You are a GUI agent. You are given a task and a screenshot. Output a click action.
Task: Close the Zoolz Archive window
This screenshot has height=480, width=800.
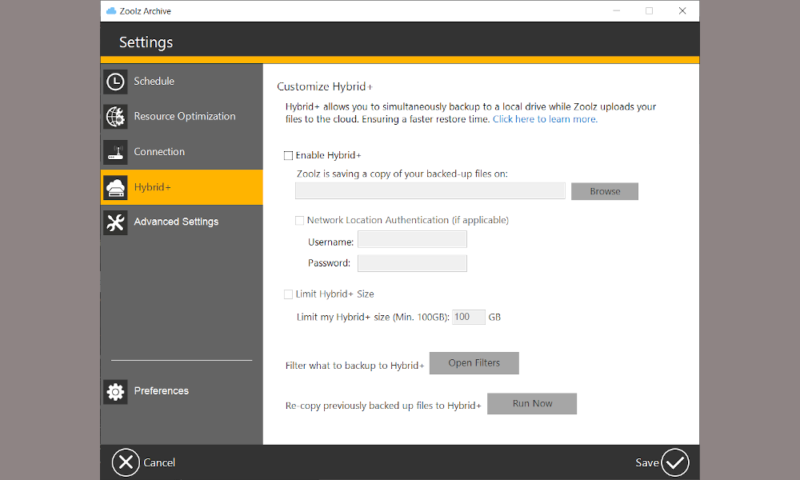[682, 11]
